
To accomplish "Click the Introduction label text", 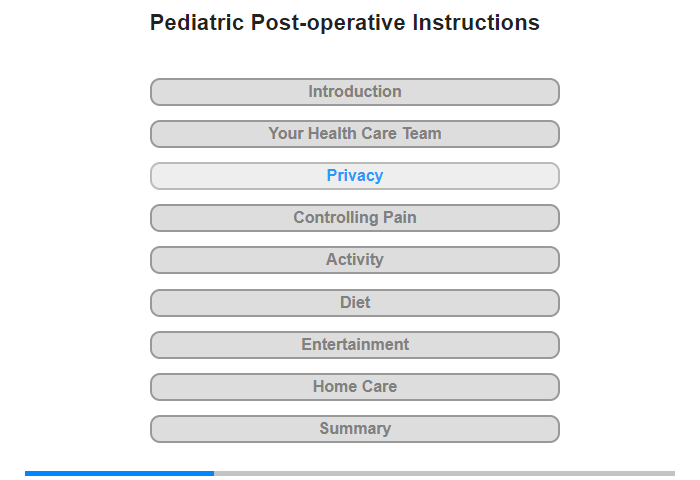I will pos(354,92).
